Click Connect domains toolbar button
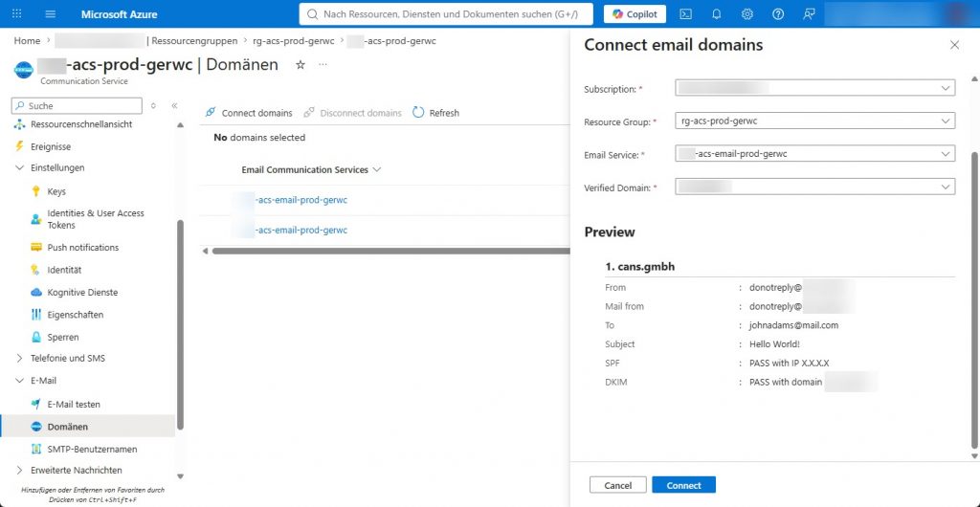 pos(249,113)
